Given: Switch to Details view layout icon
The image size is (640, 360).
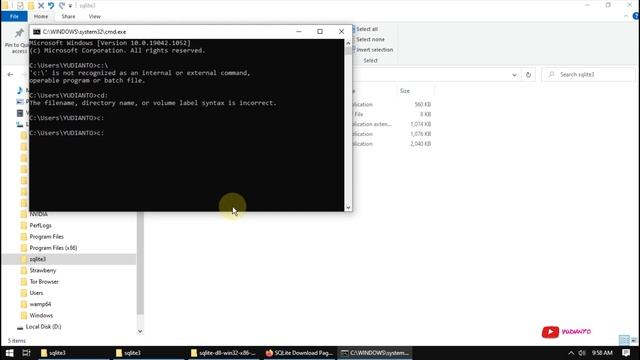Looking at the screenshot, I should (x=624, y=340).
